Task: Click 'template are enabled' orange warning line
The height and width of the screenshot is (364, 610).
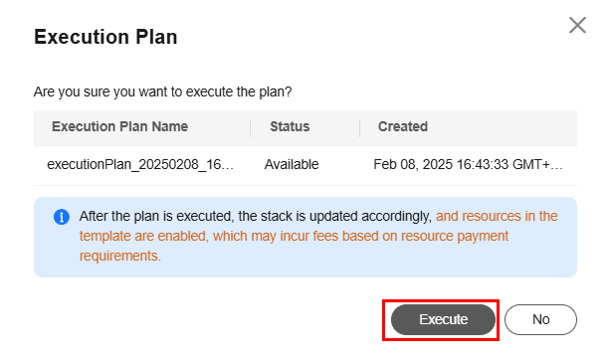Action: coord(142,236)
